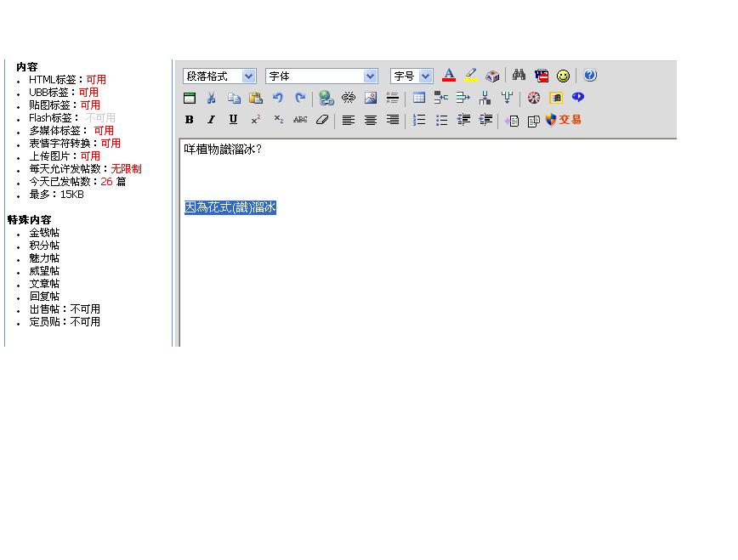Click the yellow highlight color pen icon
This screenshot has height=560, width=738.
[470, 76]
